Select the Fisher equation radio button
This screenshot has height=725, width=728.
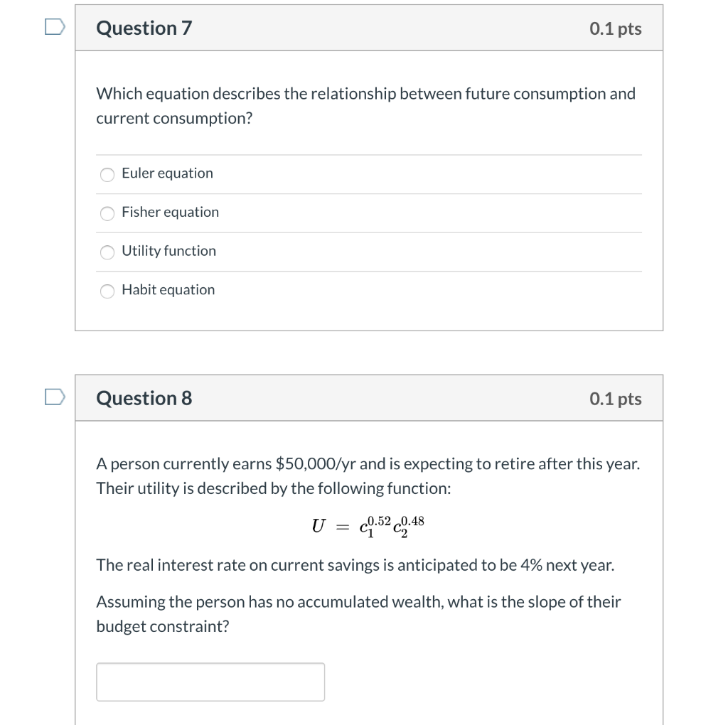[x=107, y=213]
